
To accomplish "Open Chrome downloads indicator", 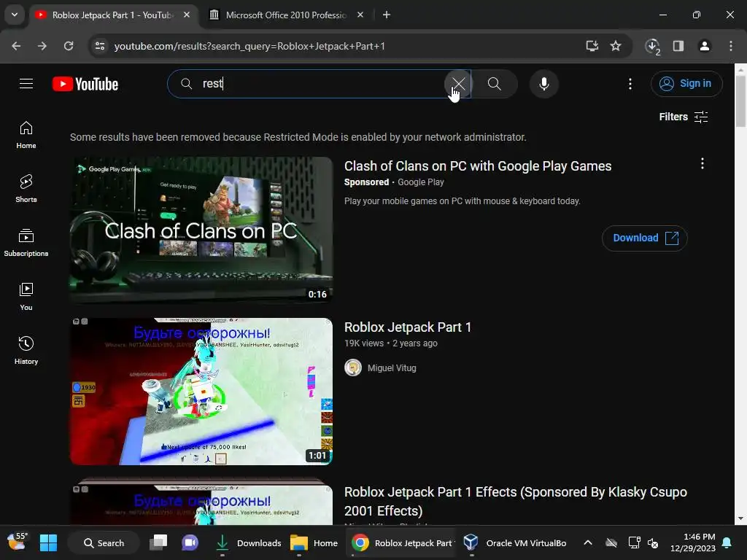I will pos(652,46).
